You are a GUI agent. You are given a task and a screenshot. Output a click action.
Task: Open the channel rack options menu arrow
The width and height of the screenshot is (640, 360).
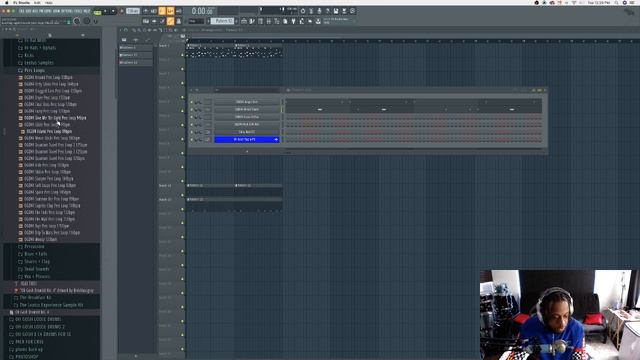click(x=191, y=90)
